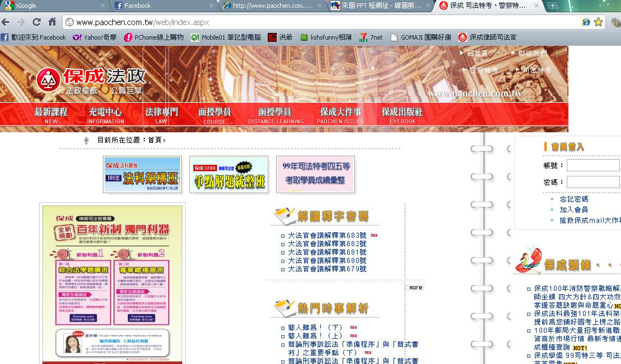Open Yahoo!奇摩 bookmark
This screenshot has width=621, height=364.
(94, 37)
